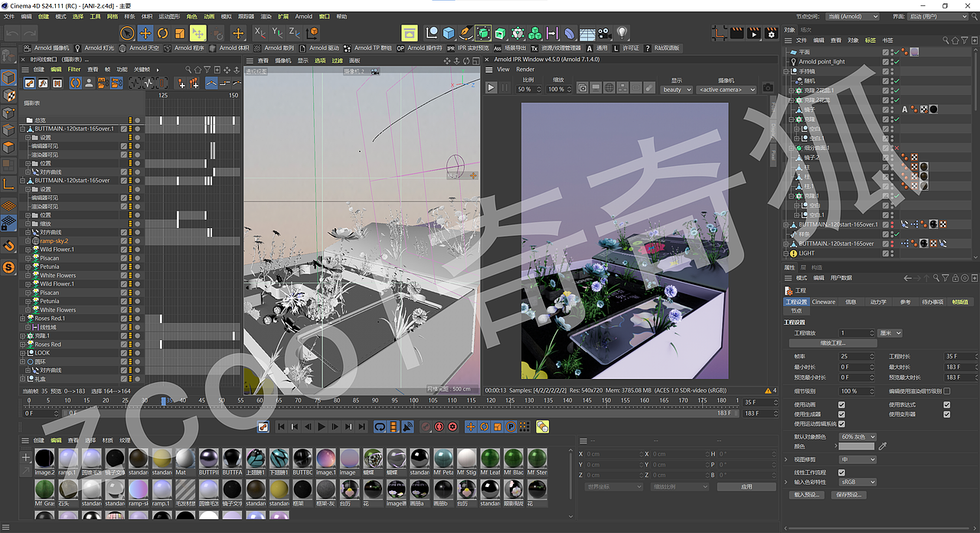Open IPR 实时预览 window
The width and height of the screenshot is (980, 533).
pyautogui.click(x=469, y=47)
